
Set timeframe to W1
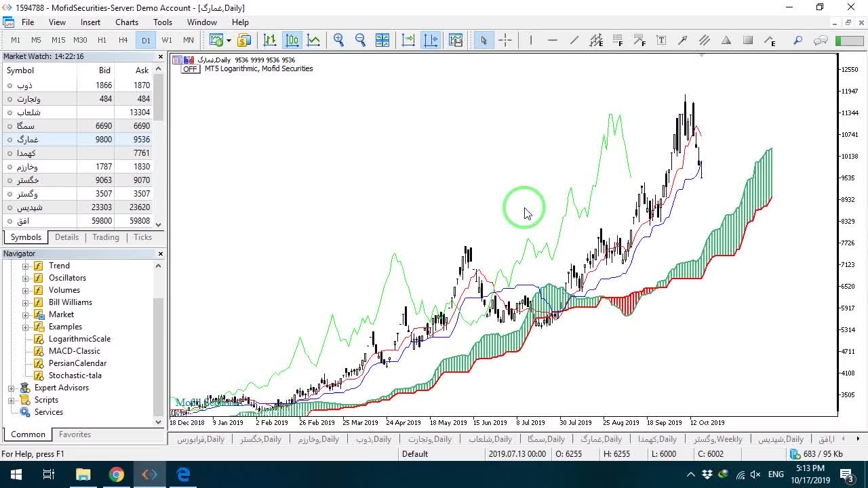coord(167,41)
